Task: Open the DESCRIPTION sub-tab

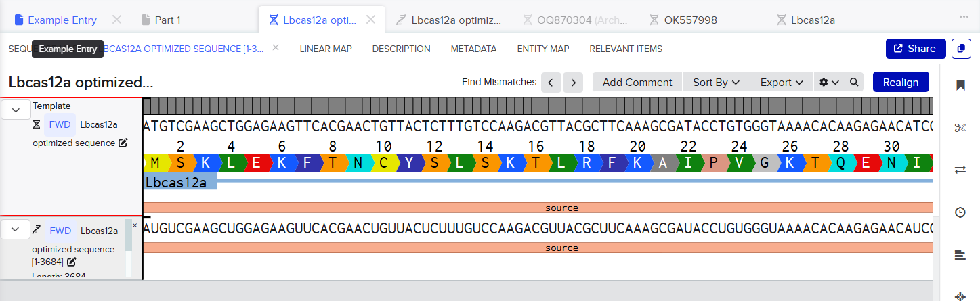Action: [x=401, y=49]
